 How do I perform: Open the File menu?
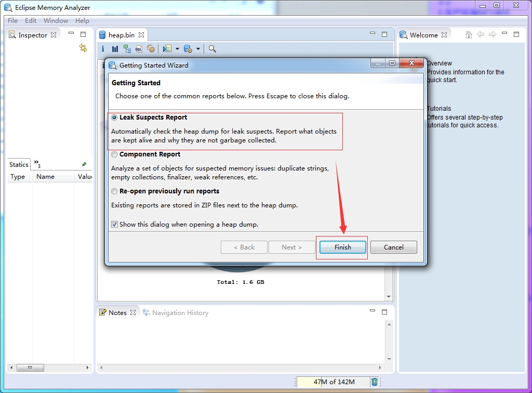pyautogui.click(x=12, y=21)
